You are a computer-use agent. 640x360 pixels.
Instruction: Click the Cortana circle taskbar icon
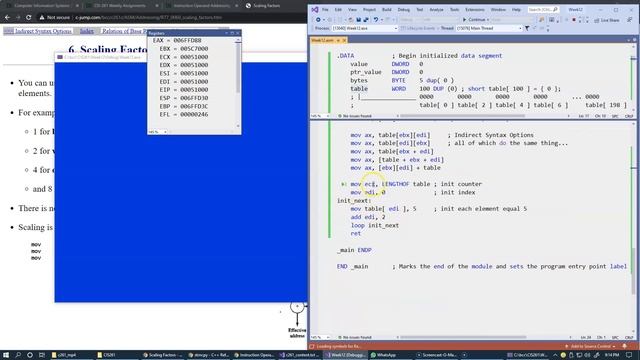pos(30,355)
